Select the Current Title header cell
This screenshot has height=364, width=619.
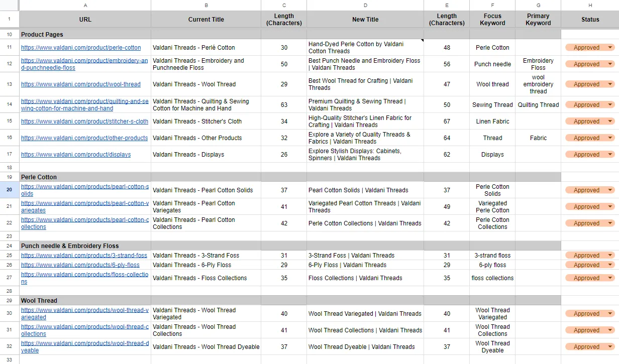pyautogui.click(x=206, y=20)
